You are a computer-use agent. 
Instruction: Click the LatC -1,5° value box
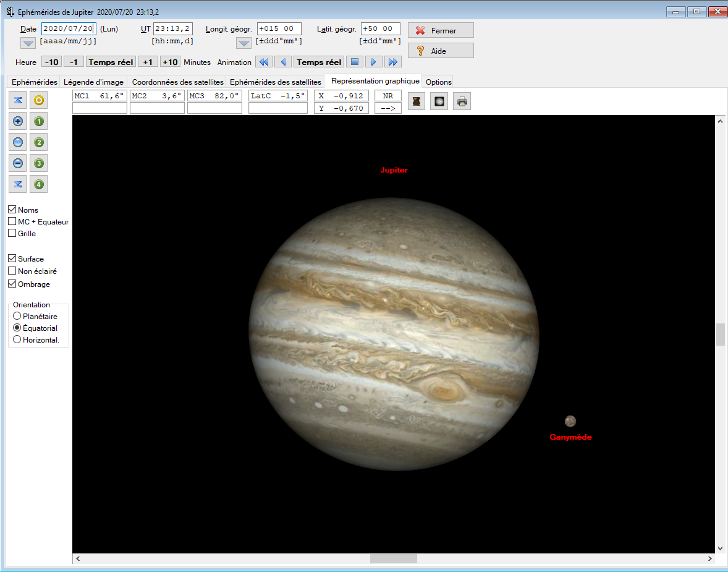pos(278,96)
